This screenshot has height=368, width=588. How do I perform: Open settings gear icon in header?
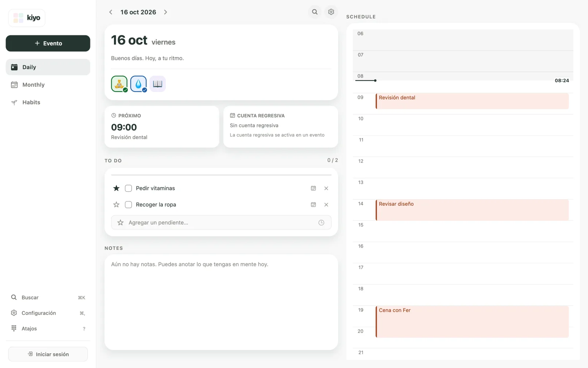(x=331, y=12)
